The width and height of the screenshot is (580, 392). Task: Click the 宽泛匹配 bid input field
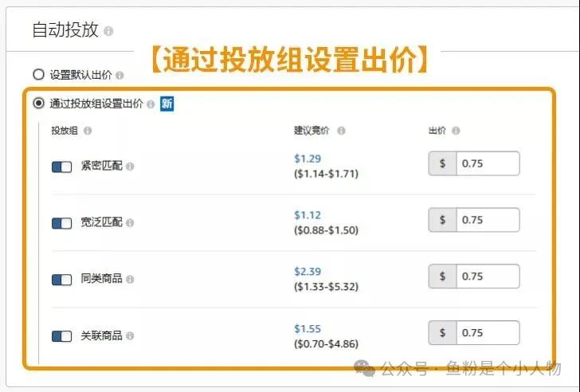[488, 220]
